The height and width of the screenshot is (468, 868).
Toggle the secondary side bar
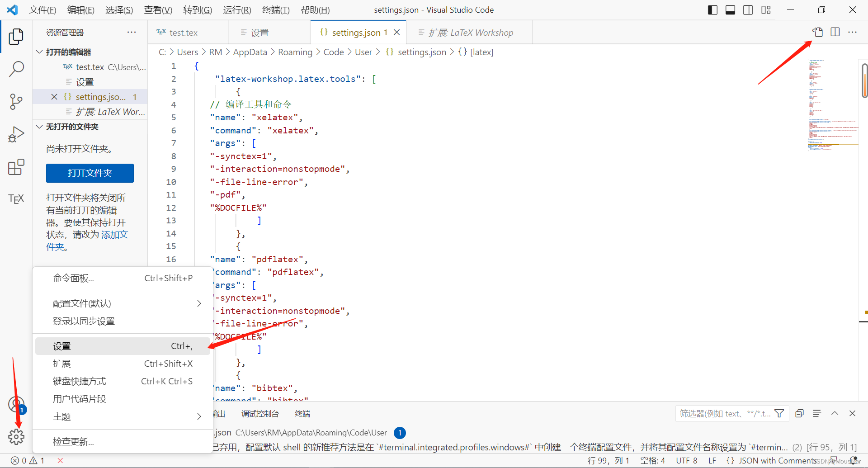[748, 9]
